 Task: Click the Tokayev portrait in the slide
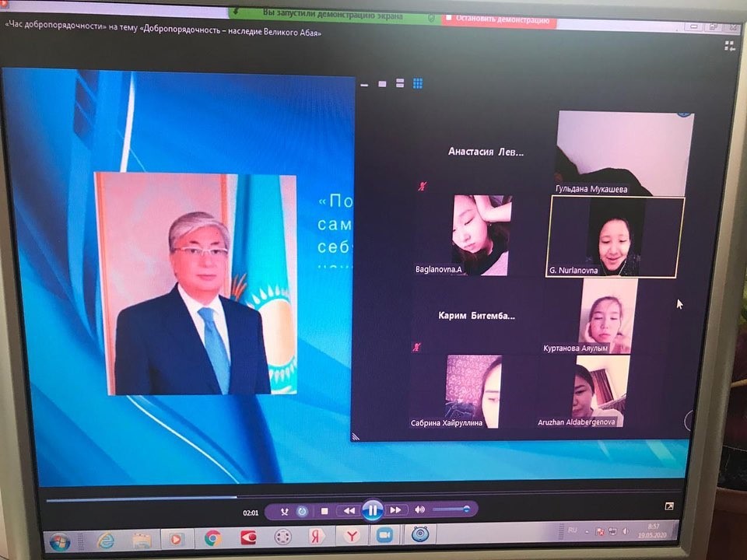click(x=196, y=284)
